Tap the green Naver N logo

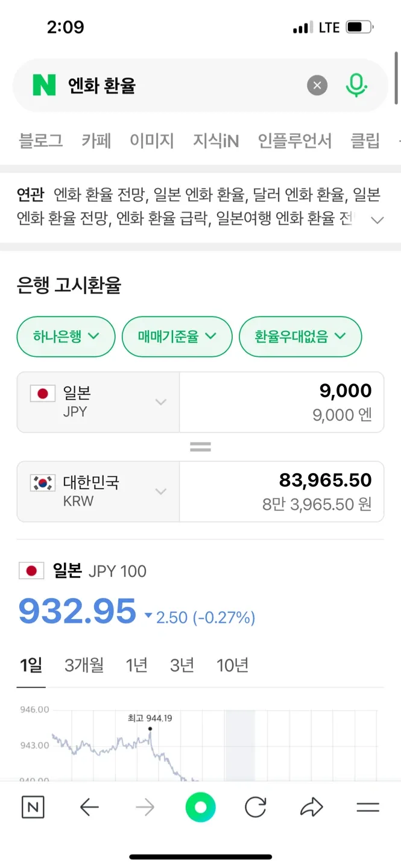(x=44, y=86)
